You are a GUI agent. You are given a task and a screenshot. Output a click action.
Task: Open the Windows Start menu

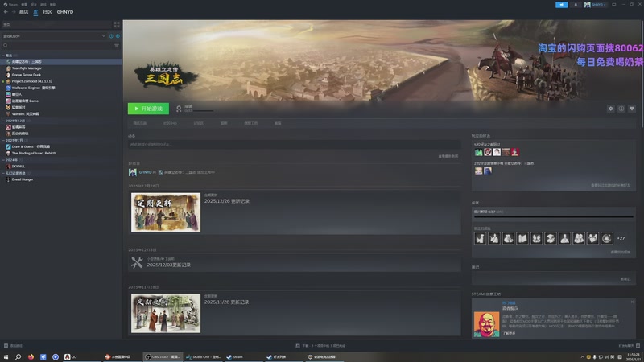6,357
